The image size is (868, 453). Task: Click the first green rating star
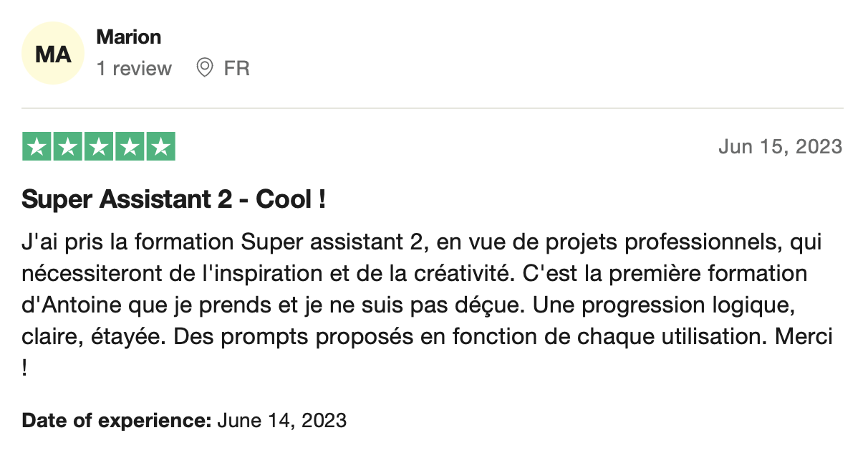[x=37, y=147]
